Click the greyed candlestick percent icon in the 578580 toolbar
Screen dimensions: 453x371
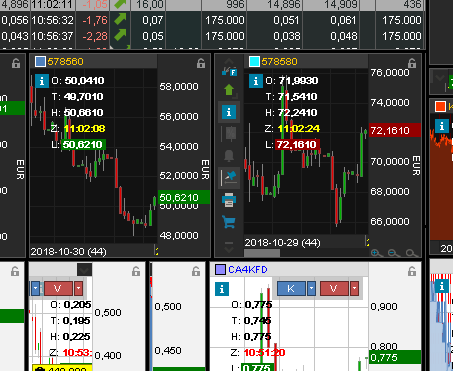click(x=229, y=134)
